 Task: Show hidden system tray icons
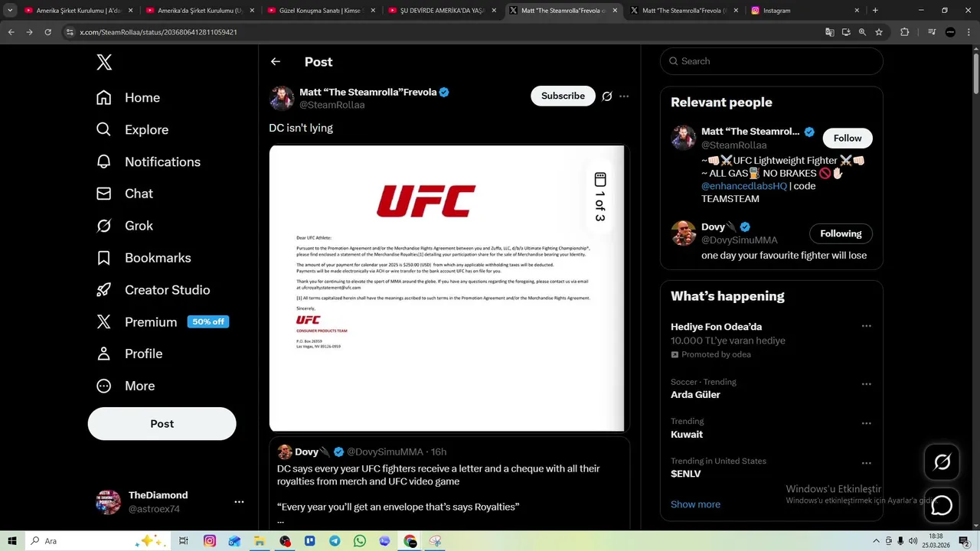877,541
